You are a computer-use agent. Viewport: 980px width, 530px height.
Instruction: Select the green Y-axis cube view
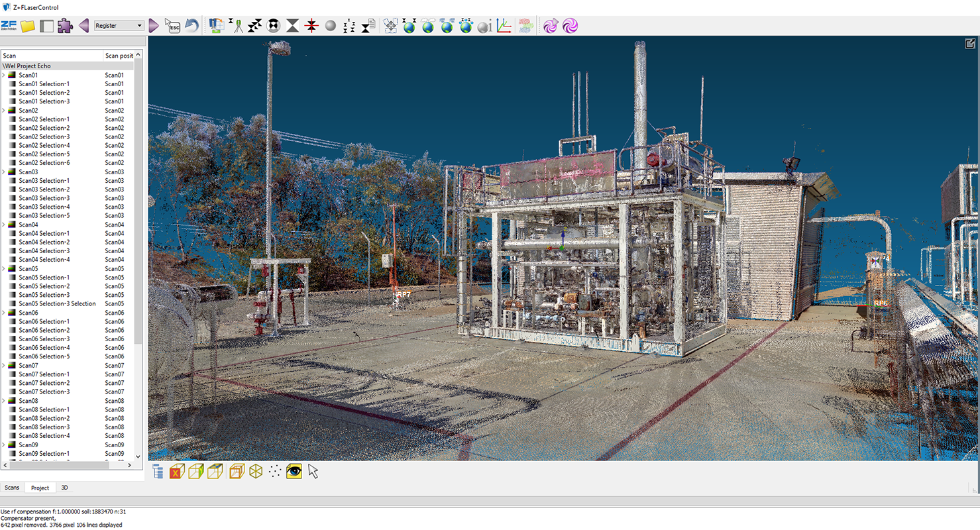[195, 472]
